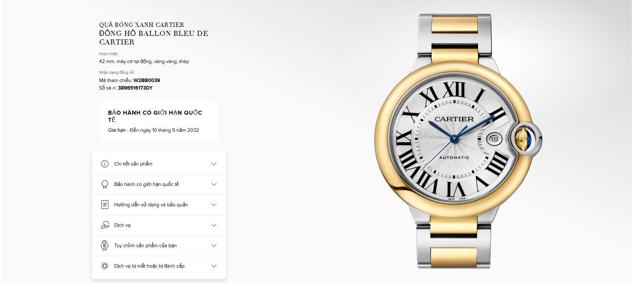Viewport: 644px width, 287px height.
Task: Open Tùy chỉnh sản phẩm của bạn row label
Action: 145,245
